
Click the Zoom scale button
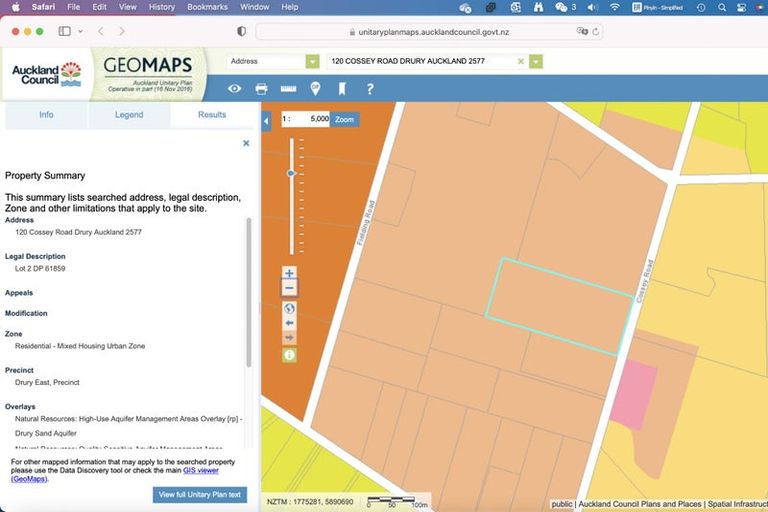[344, 119]
